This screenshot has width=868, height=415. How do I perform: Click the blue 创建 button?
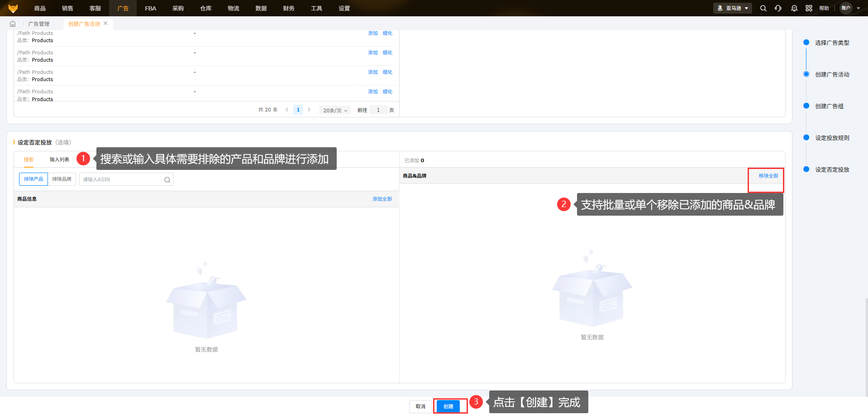click(x=448, y=406)
